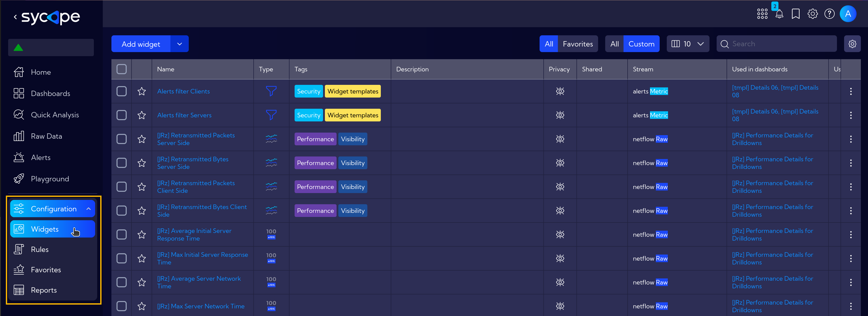Open the apps grid icon
This screenshot has height=316, width=868.
[762, 14]
